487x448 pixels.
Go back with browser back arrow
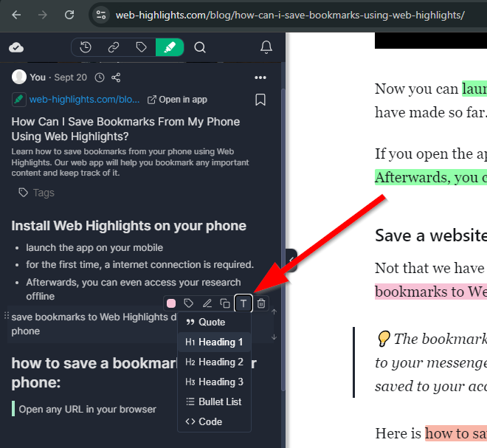click(16, 15)
